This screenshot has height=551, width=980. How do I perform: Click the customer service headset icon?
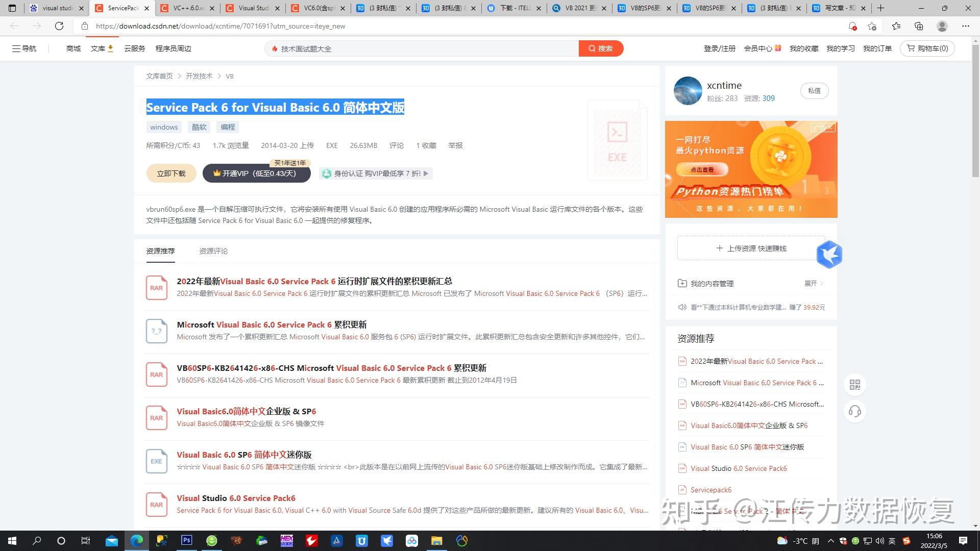tap(855, 412)
